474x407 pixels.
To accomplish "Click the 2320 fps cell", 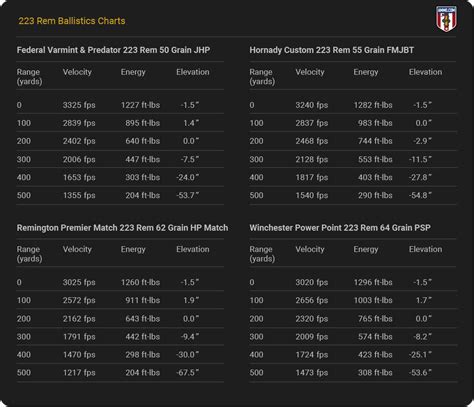I will tap(312, 319).
